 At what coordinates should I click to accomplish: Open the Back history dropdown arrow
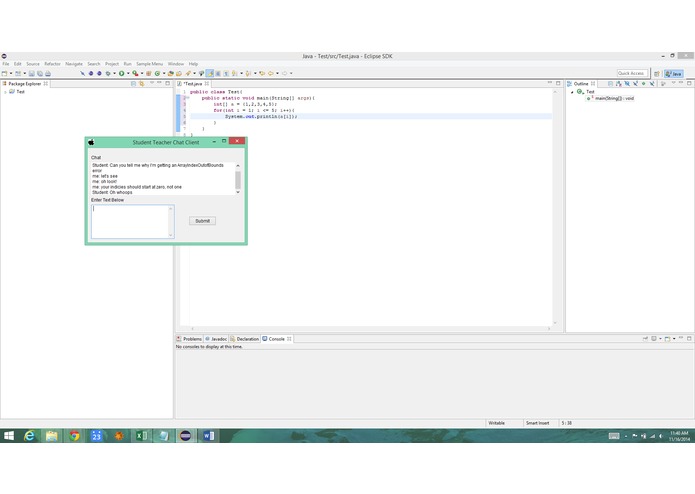pos(277,74)
